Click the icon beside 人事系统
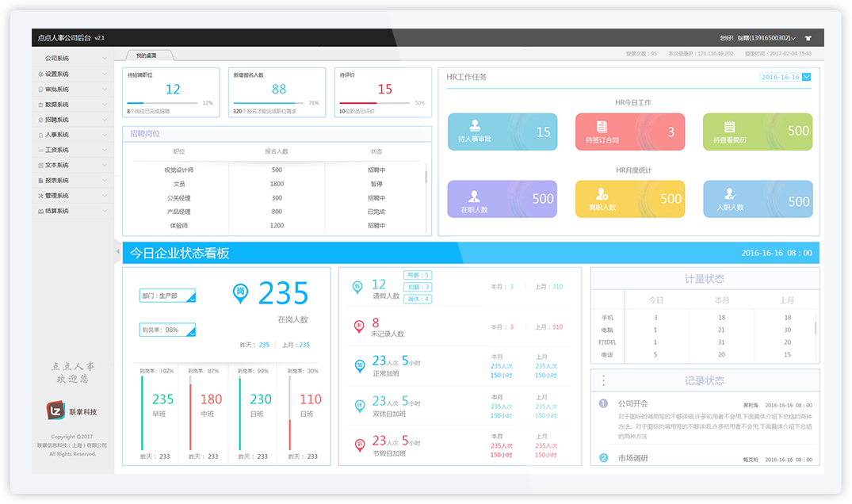This screenshot has width=852, height=504. click(40, 135)
